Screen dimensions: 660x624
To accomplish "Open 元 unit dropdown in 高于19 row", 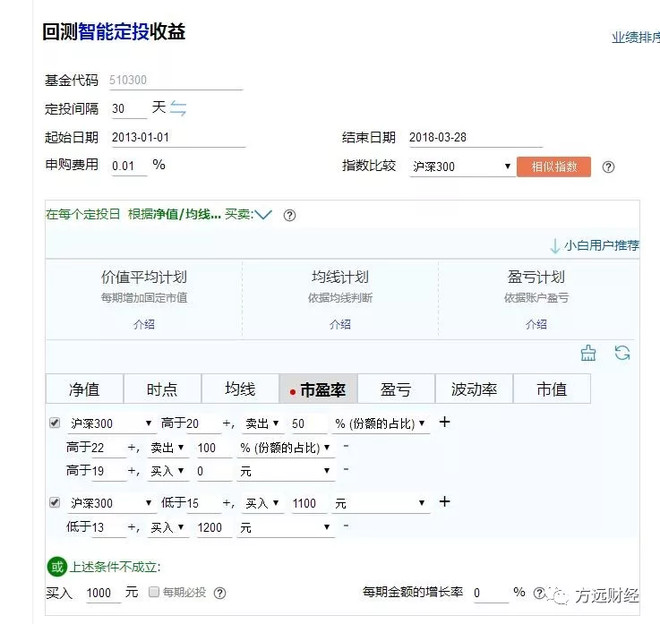I will pos(285,471).
